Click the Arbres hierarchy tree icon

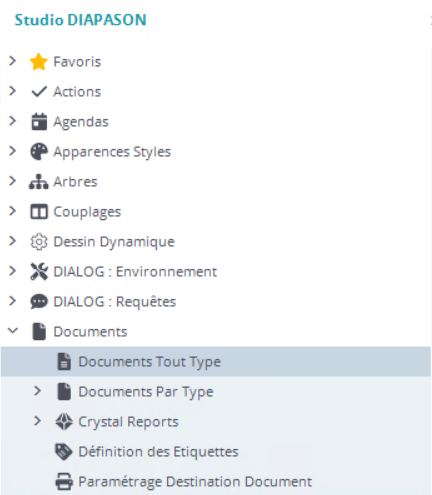coord(39,182)
